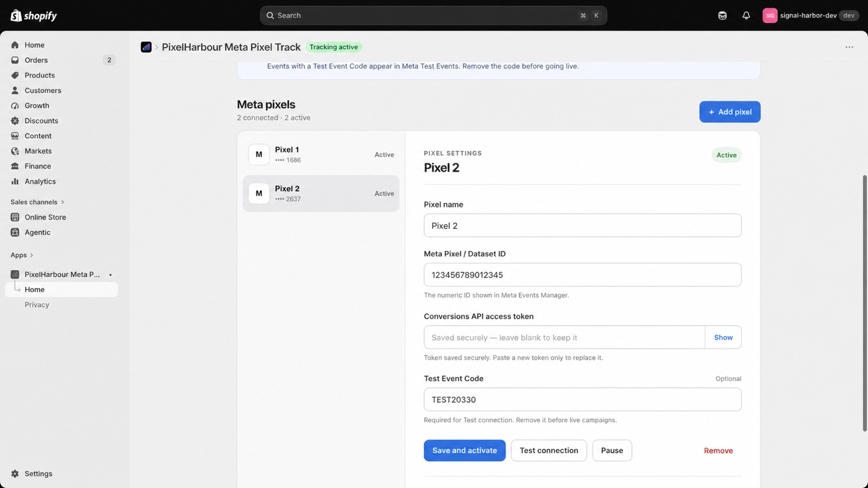Open Products in the sidebar
The image size is (868, 488).
62,75
